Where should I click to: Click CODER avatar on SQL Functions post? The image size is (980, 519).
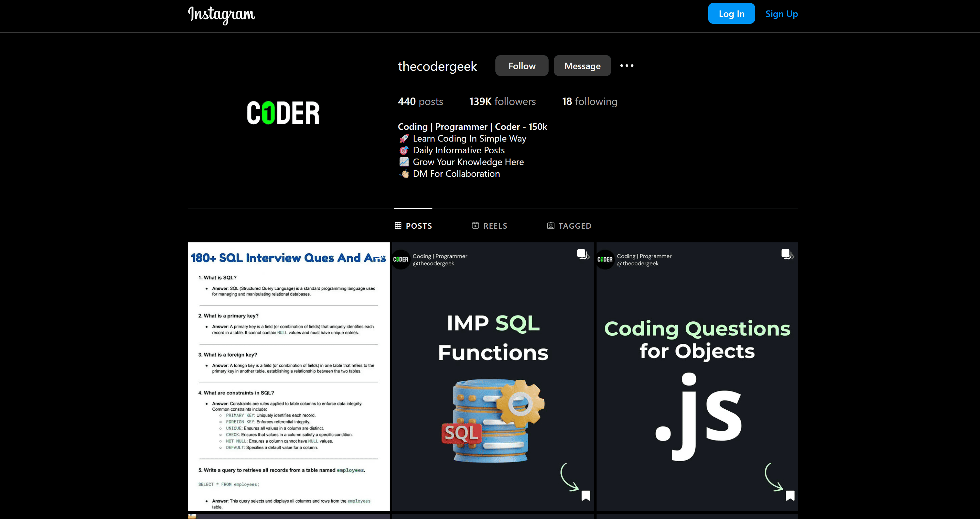401,259
